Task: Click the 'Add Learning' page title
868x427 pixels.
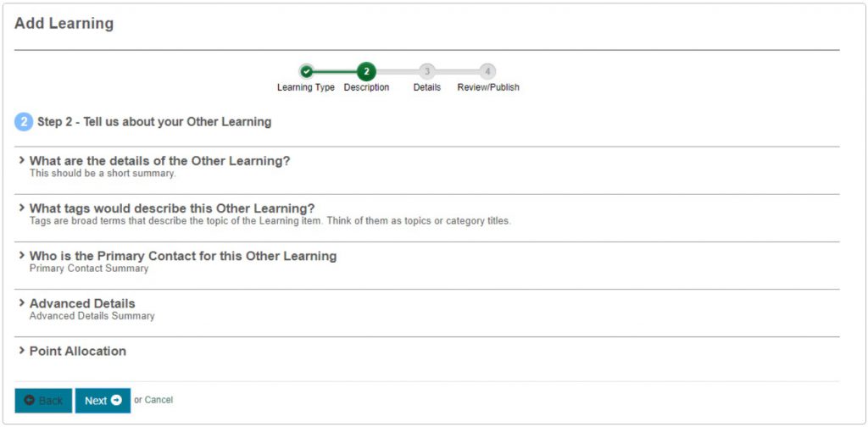Action: [64, 24]
